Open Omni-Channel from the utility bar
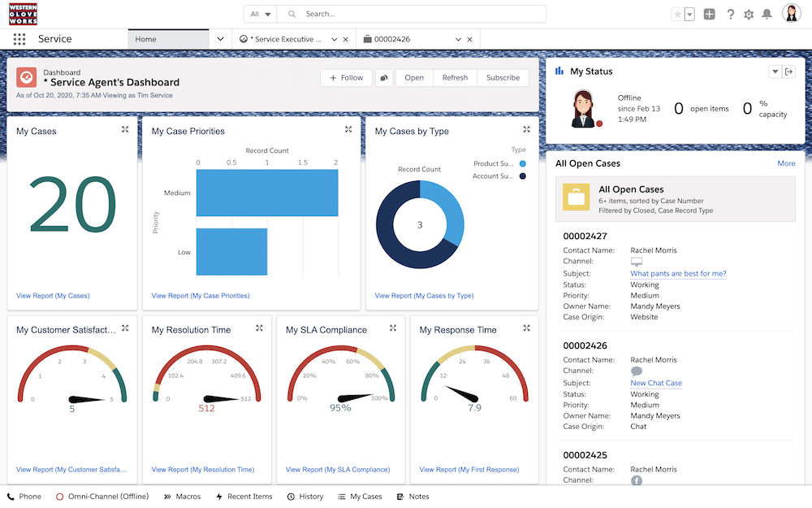The image size is (812, 508). point(101,496)
